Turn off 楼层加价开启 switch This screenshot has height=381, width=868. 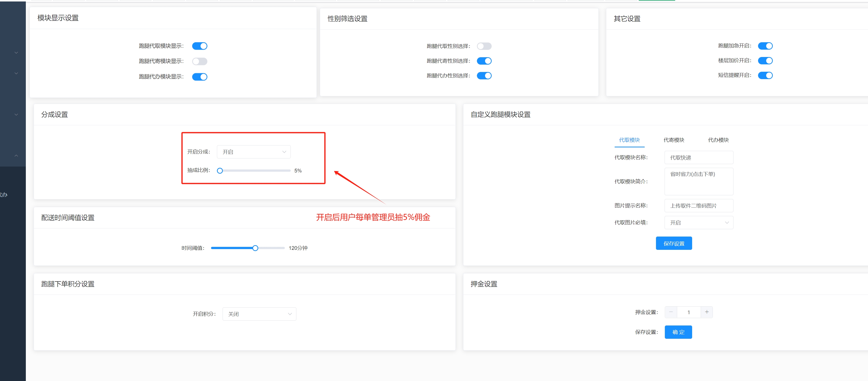(x=765, y=61)
